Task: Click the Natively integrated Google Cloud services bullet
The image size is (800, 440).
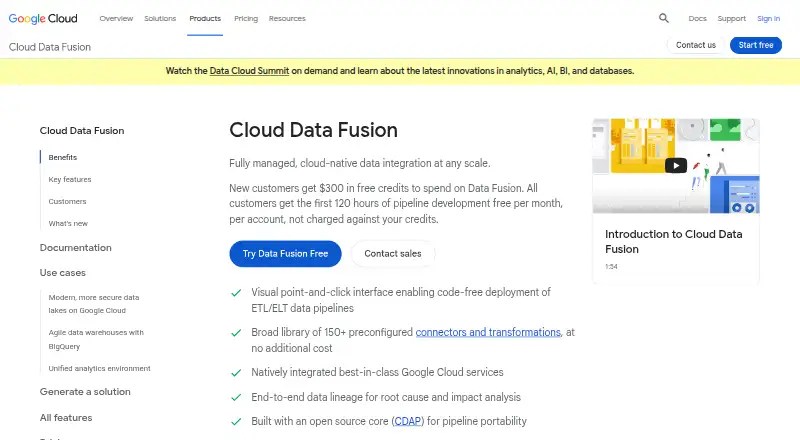Action: 377,372
